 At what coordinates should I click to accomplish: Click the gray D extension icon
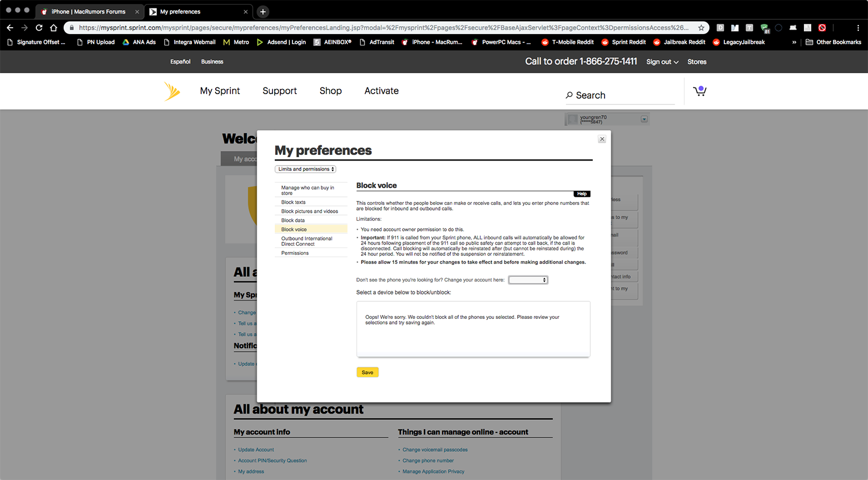[x=720, y=27]
